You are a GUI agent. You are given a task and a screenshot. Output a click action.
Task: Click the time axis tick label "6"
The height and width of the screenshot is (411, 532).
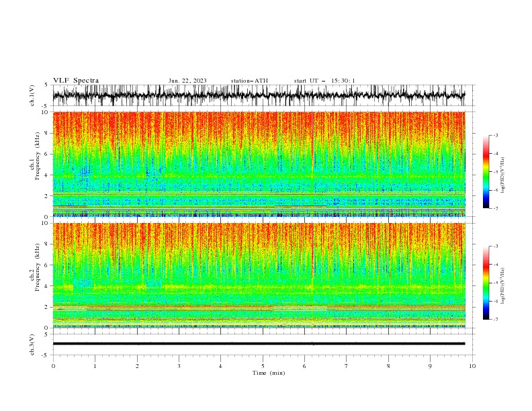(304, 366)
